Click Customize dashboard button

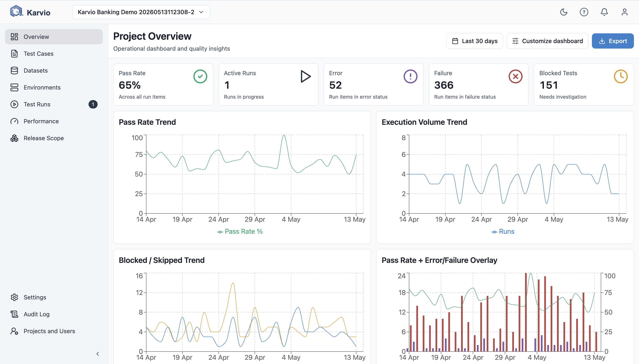click(547, 41)
